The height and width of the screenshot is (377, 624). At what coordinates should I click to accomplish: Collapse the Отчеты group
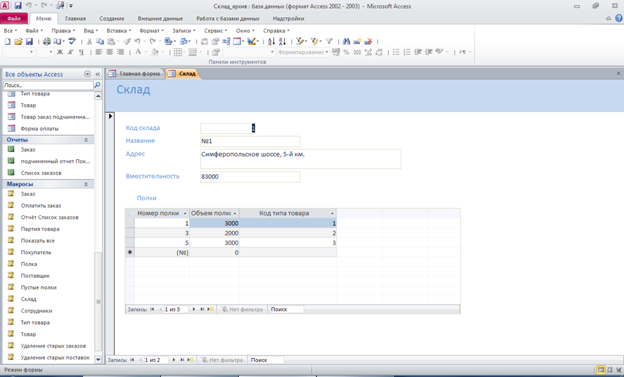point(86,140)
